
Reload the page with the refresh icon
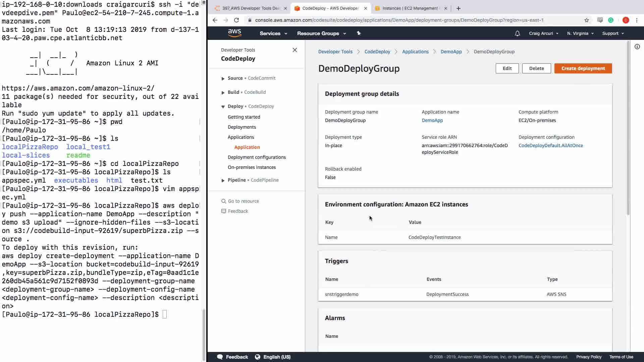pyautogui.click(x=236, y=20)
